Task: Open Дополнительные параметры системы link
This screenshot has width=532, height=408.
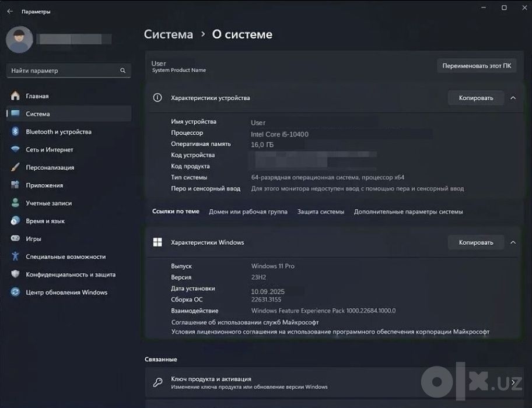Action: tap(408, 212)
